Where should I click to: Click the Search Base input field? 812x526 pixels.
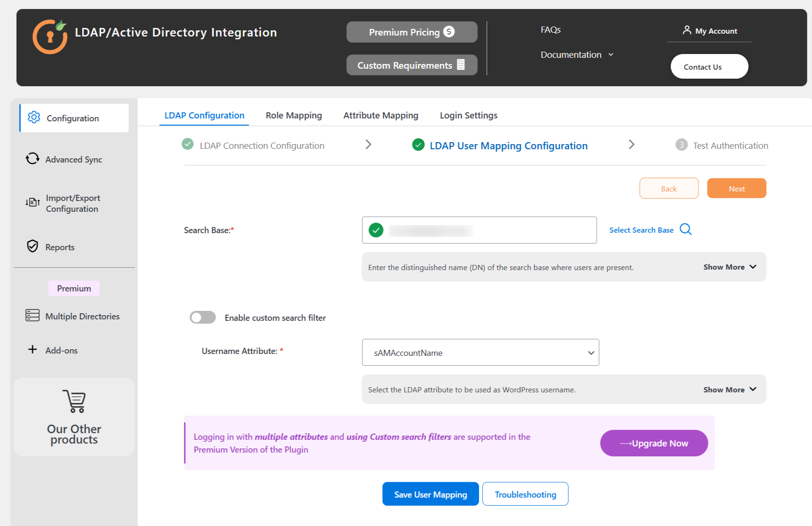(488, 230)
